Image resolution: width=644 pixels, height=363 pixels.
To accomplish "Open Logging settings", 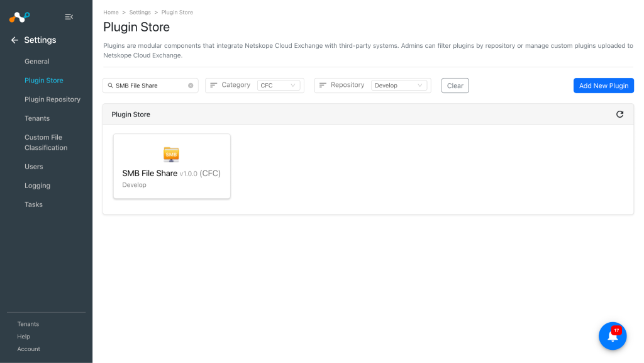I will click(37, 186).
